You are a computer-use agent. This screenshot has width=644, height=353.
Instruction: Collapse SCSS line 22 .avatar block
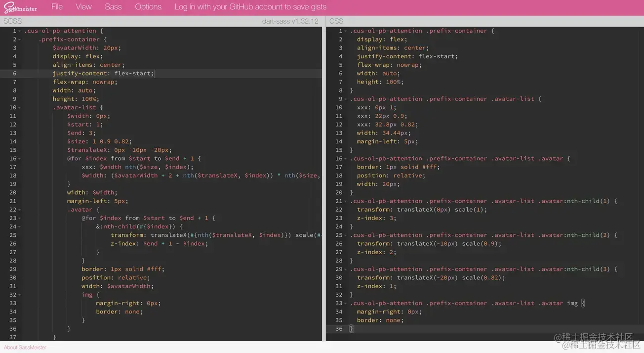20,210
